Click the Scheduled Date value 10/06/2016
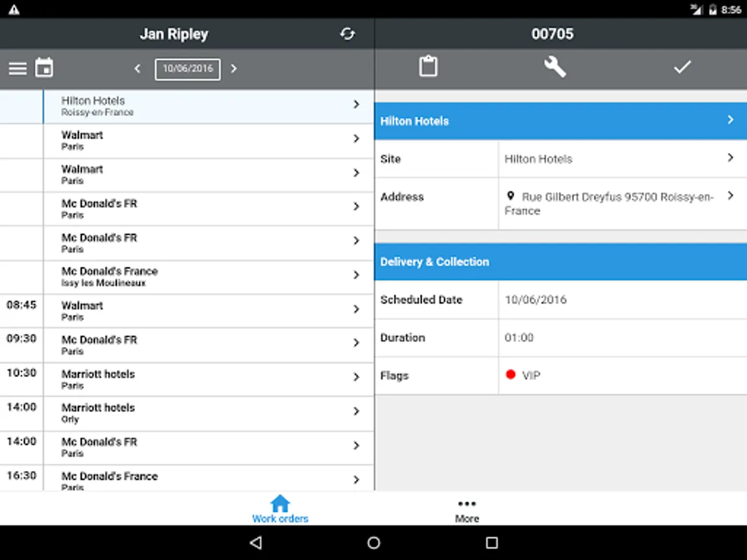747x560 pixels. (x=535, y=300)
